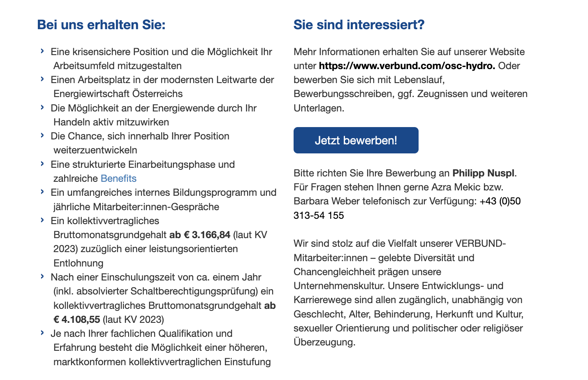This screenshot has height=380, width=588.
Task: Click the chevron bullet beside Einen Arbeitsplatz
Action: (x=42, y=79)
